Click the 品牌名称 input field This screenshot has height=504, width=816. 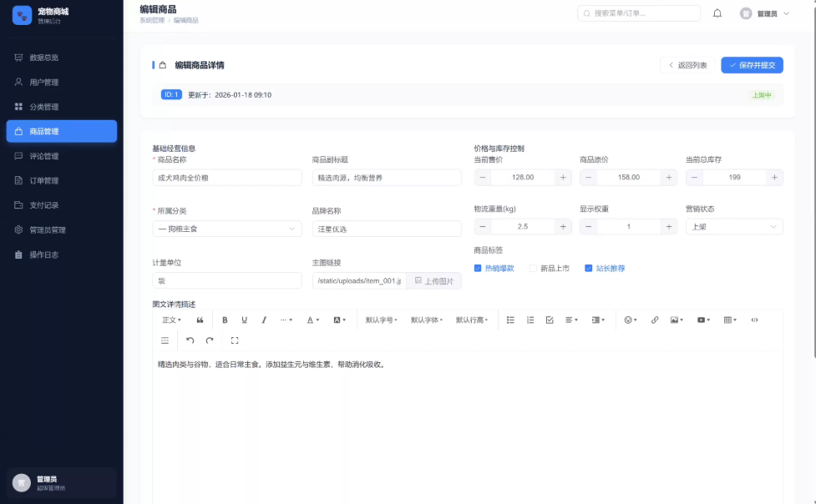(x=387, y=229)
